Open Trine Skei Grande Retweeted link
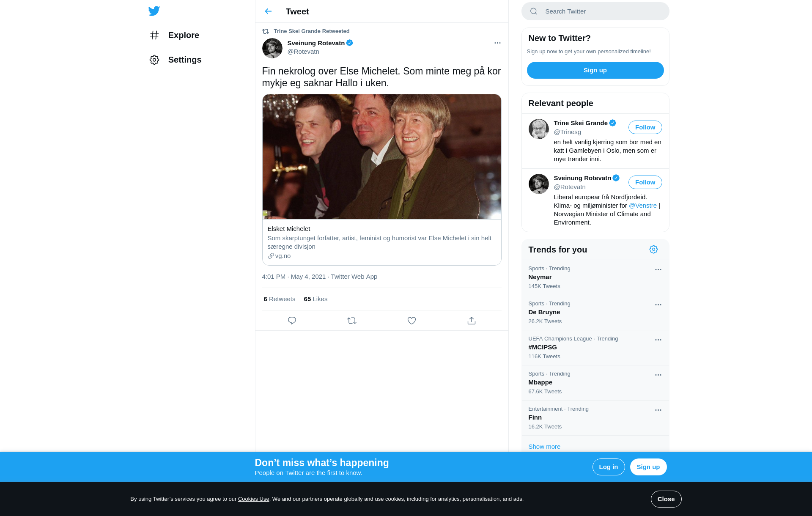Screen dimensions: 812x516 coord(312,31)
